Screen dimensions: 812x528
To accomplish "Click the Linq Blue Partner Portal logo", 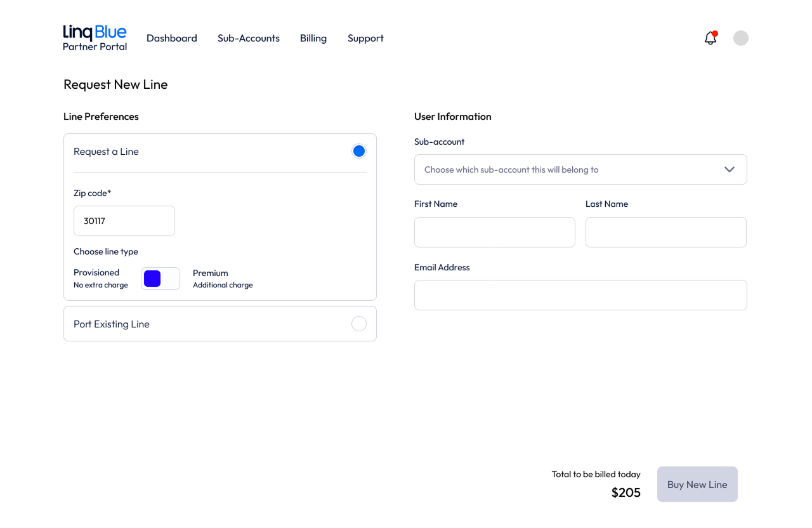I will (95, 38).
